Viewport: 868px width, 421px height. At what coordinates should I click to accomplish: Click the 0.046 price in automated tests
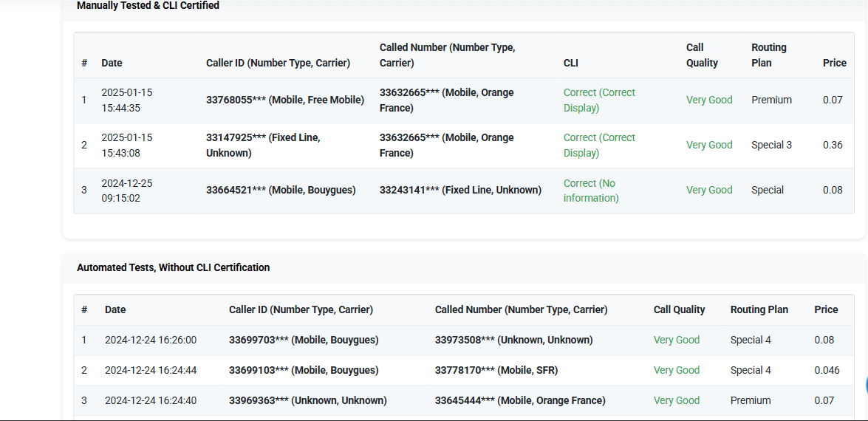click(827, 370)
